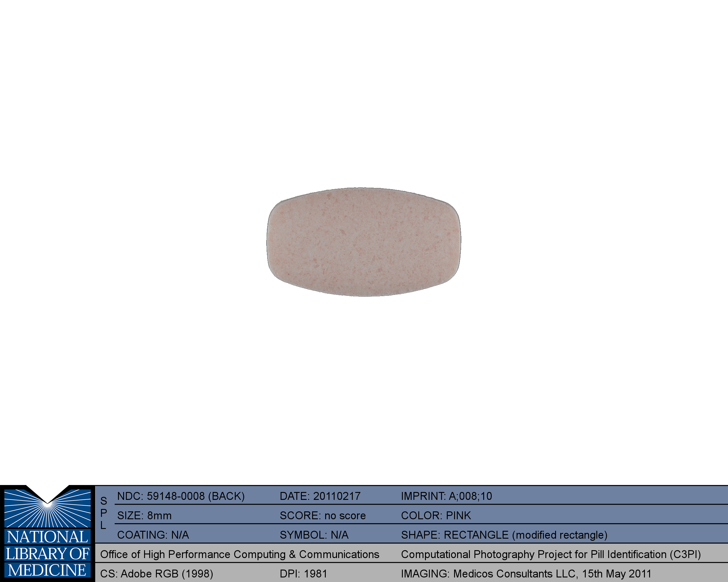The height and width of the screenshot is (582, 728).
Task: Click the NDC 59148-0008 (BACK) label
Action: pyautogui.click(x=181, y=496)
